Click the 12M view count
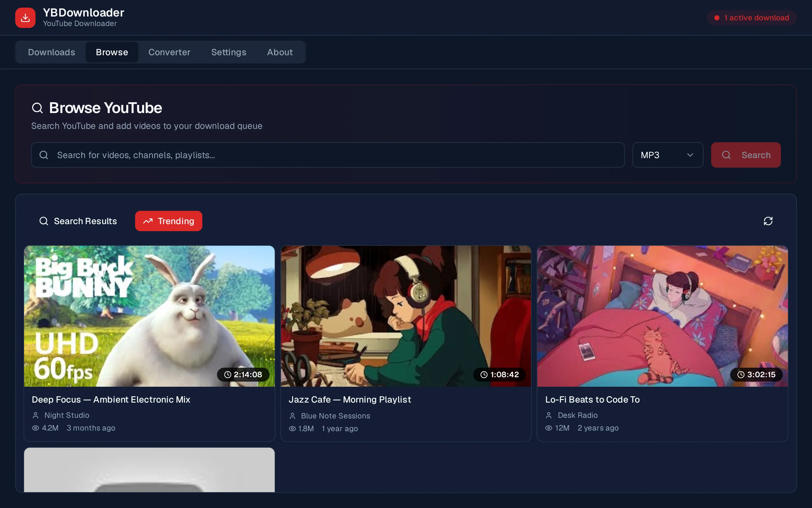Viewport: 812px width, 508px height. click(562, 428)
